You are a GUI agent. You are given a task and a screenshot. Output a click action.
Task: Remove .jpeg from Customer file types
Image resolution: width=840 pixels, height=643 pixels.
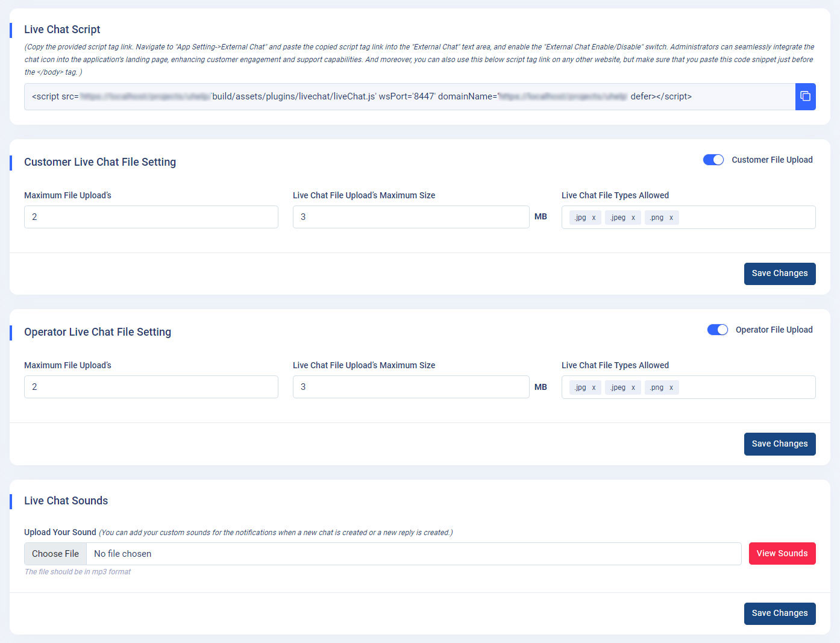coord(633,218)
